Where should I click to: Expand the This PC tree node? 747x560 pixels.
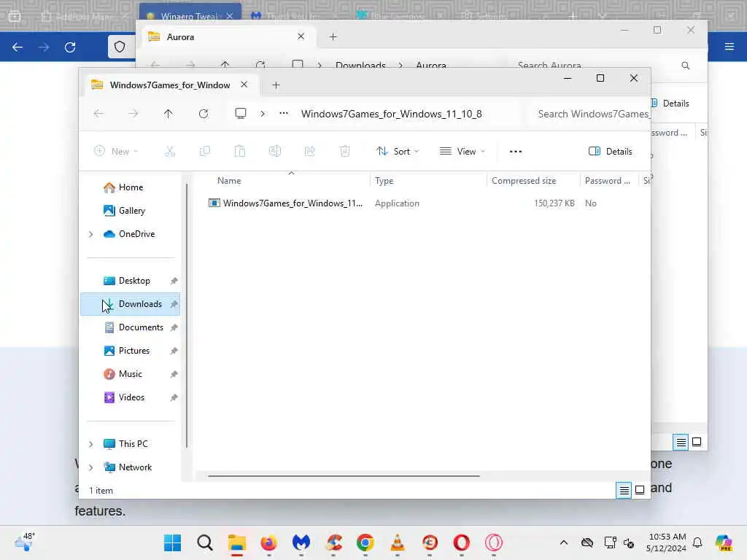[x=90, y=444]
